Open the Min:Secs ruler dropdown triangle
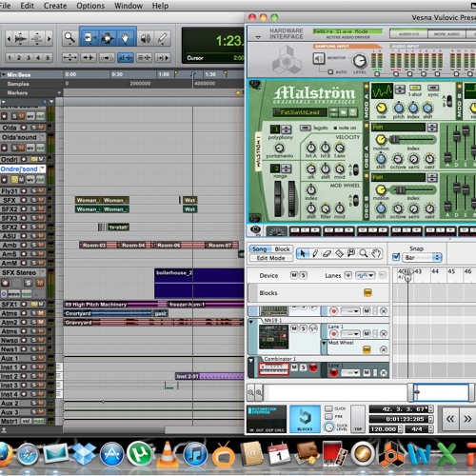 click(x=3, y=75)
